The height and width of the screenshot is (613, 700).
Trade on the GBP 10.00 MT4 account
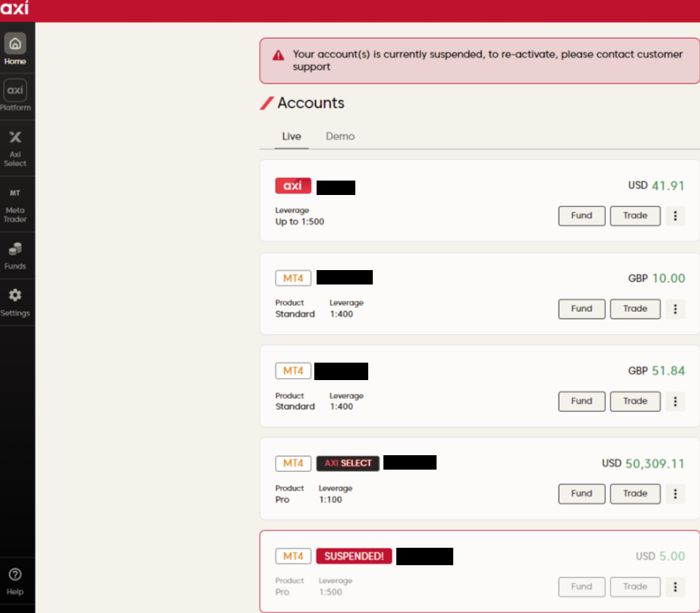(635, 309)
